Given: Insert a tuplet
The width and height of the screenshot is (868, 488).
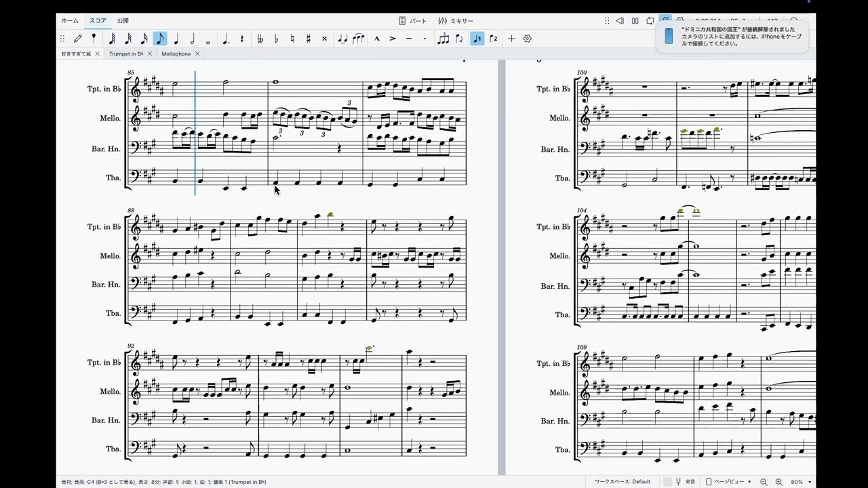Looking at the screenshot, I should click(443, 39).
